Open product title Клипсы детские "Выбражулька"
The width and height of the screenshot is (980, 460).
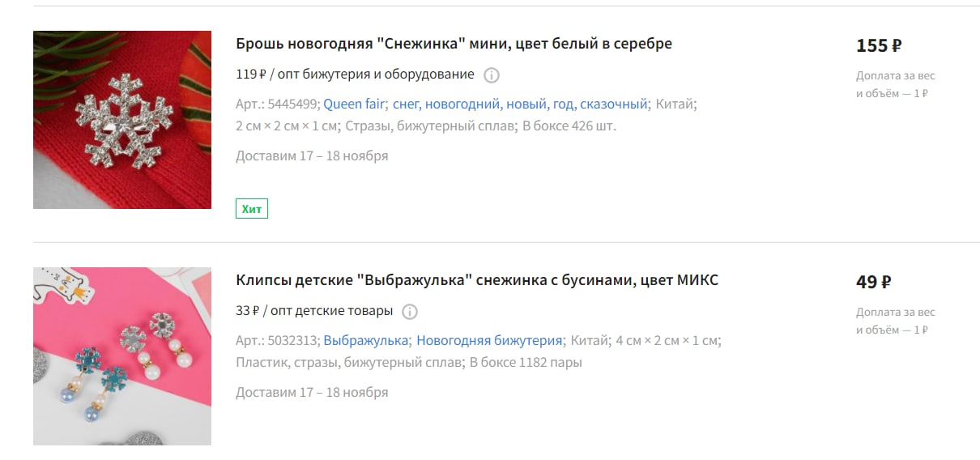(477, 280)
